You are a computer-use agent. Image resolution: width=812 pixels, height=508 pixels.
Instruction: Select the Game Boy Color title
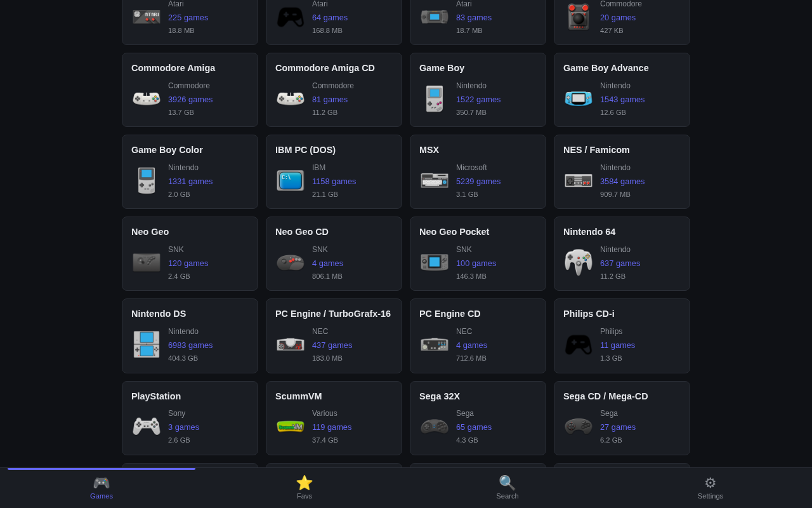(167, 150)
